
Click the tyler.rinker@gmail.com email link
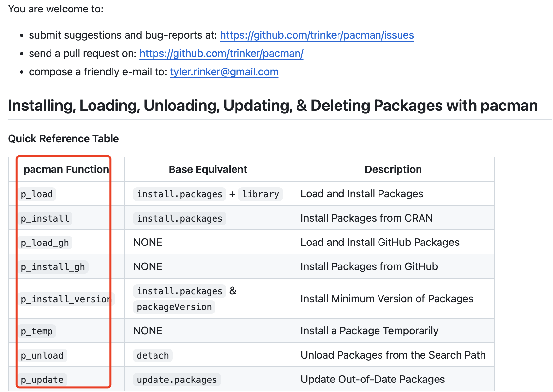[224, 72]
